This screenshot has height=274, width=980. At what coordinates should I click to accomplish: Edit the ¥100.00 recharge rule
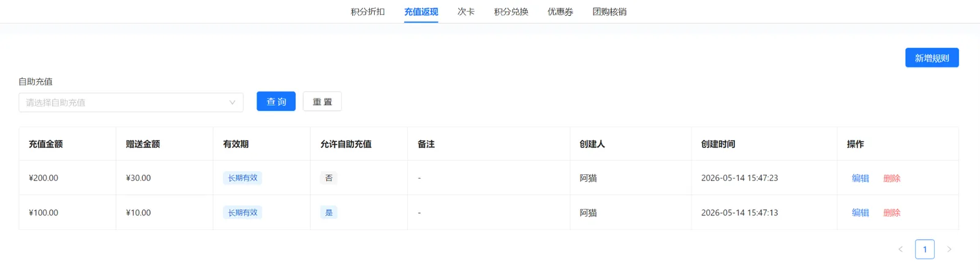point(860,212)
